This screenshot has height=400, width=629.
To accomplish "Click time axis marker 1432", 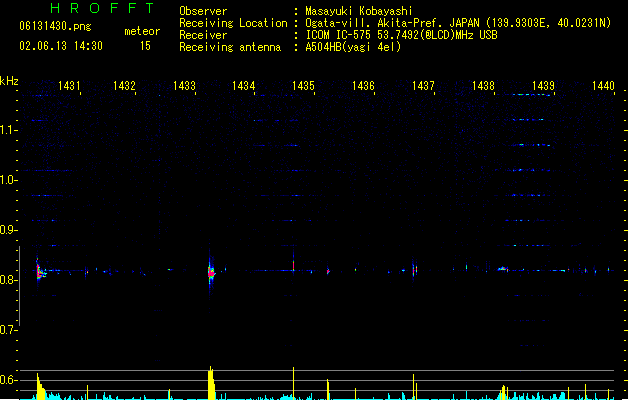I will click(124, 85).
